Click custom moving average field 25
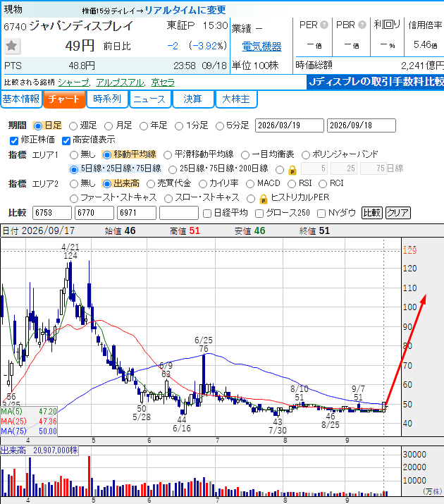Screen dimensions: 444x504 coord(344,168)
